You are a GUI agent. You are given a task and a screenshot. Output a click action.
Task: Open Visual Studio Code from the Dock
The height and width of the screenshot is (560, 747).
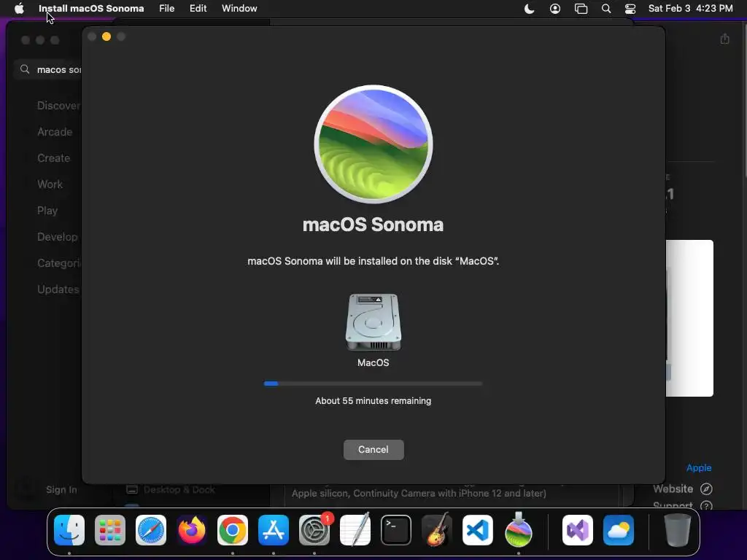(x=478, y=530)
